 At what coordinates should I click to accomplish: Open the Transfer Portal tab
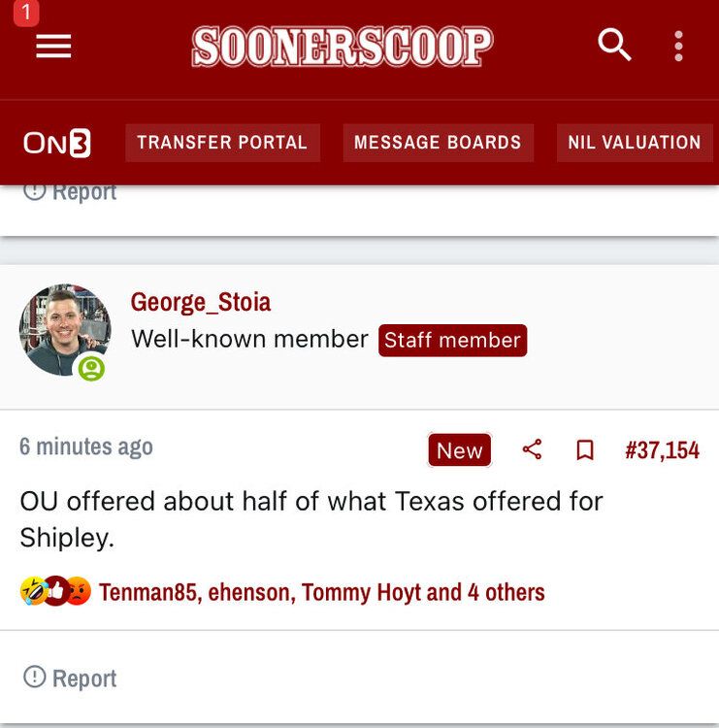point(222,143)
